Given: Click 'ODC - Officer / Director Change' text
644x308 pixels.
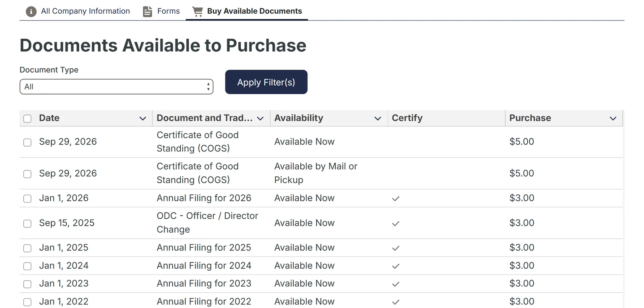Looking at the screenshot, I should (x=207, y=223).
